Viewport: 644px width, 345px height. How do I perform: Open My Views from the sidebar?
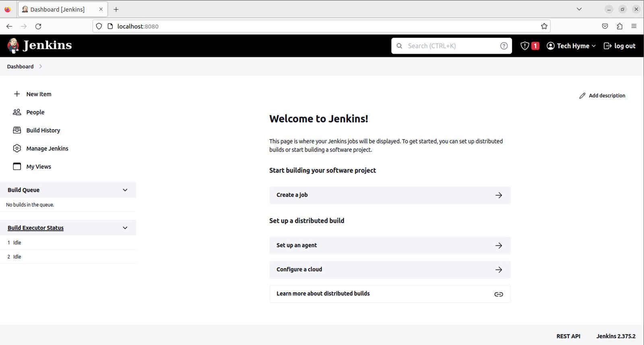tap(39, 166)
